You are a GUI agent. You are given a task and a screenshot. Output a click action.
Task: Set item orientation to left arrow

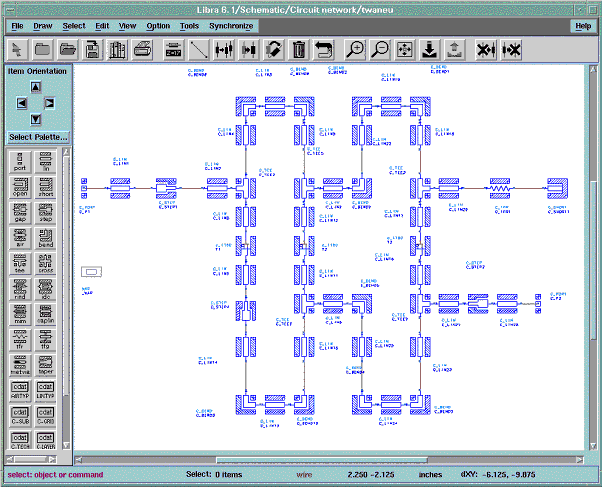point(22,103)
